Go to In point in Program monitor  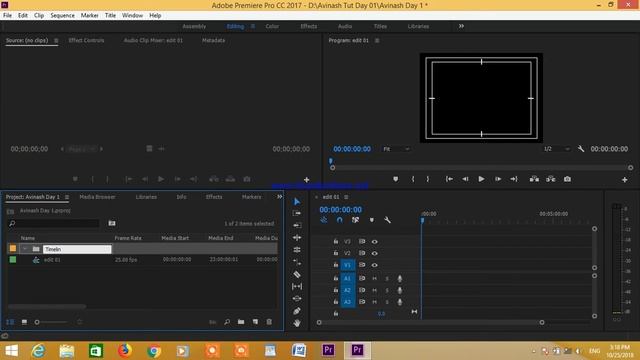(x=449, y=179)
